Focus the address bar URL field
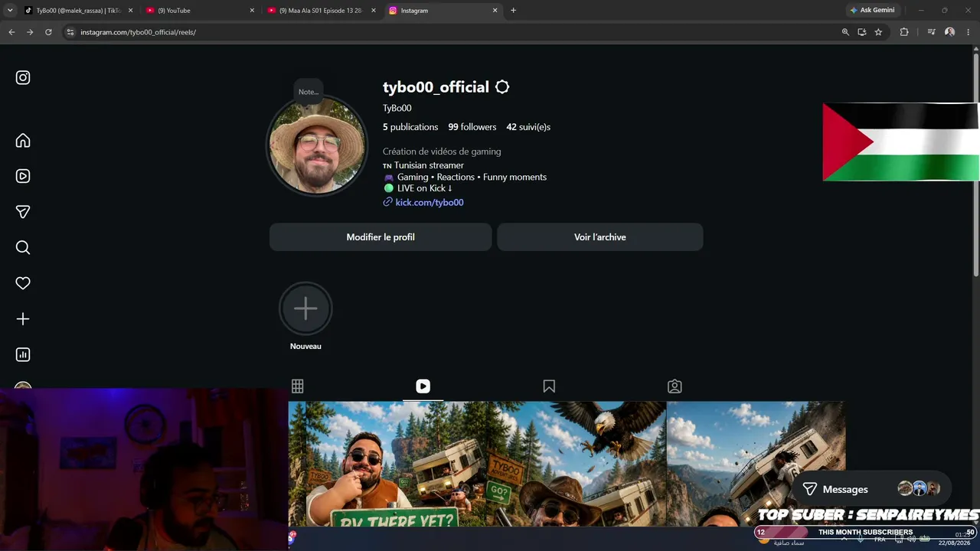Viewport: 980px width, 551px height. [452, 32]
